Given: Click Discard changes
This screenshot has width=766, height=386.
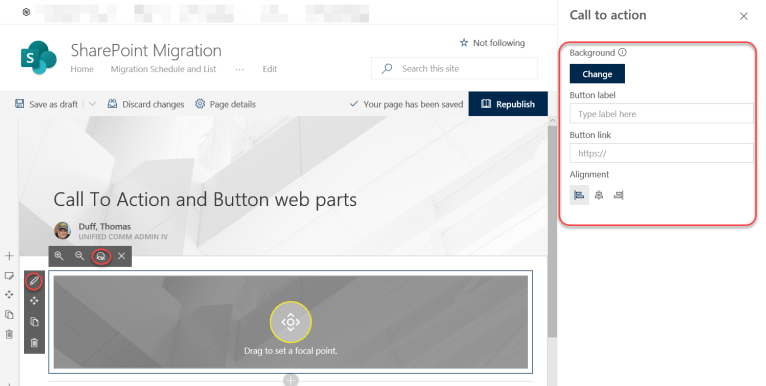Looking at the screenshot, I should tap(146, 104).
